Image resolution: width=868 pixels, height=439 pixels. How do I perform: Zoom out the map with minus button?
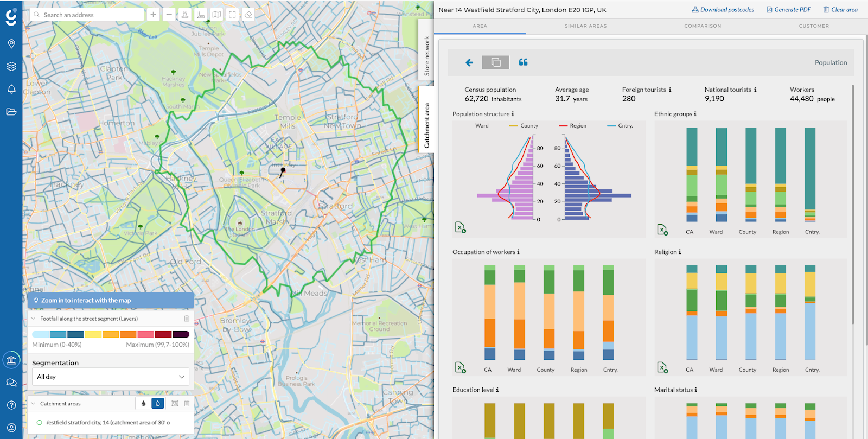point(169,15)
